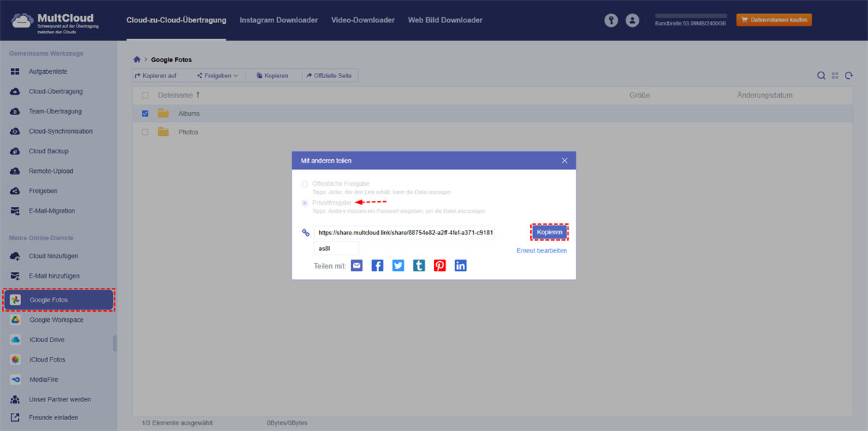This screenshot has height=431, width=868.
Task: Share via Tumblr icon
Action: [419, 265]
